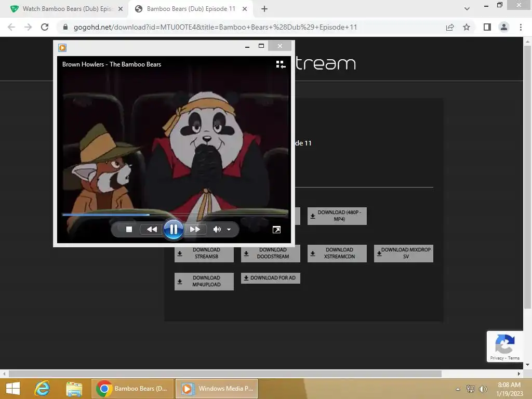
Task: Share this page icon in address bar
Action: pos(450,27)
